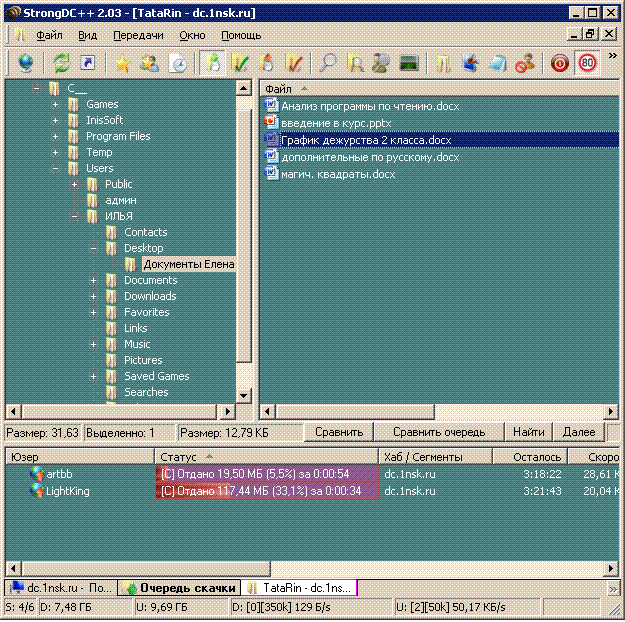The height and width of the screenshot is (622, 625).
Task: Toggle the 80 speed limiter icon
Action: (587, 63)
